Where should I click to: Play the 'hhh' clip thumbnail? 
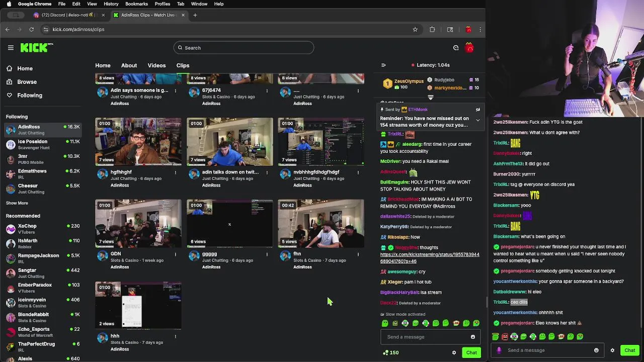(138, 306)
